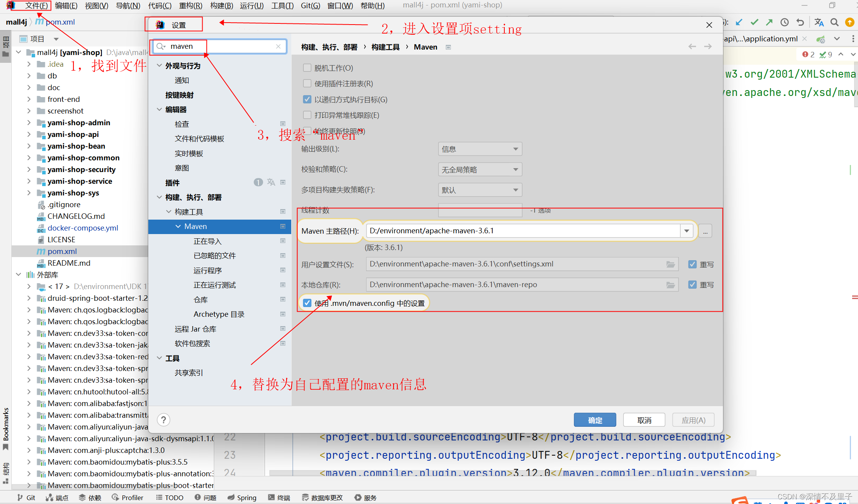Screen dimensions: 858x504
Task: Click the 确定 button
Action: tap(595, 420)
